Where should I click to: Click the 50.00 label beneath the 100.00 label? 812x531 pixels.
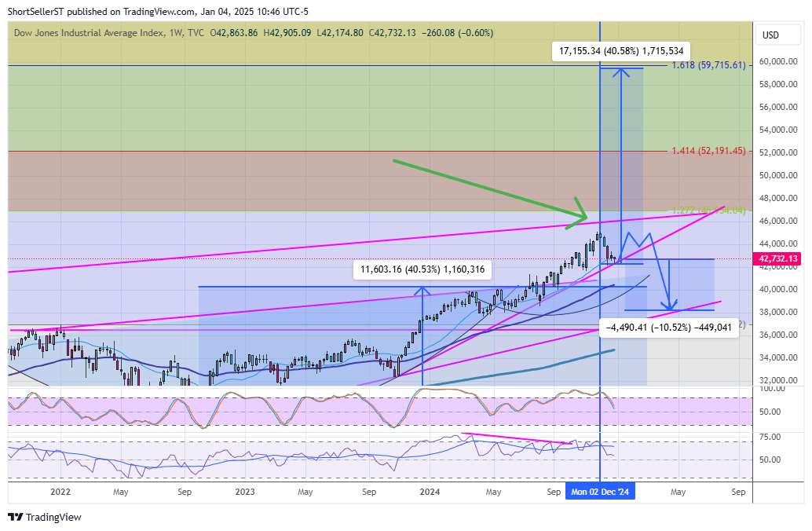[x=770, y=412]
